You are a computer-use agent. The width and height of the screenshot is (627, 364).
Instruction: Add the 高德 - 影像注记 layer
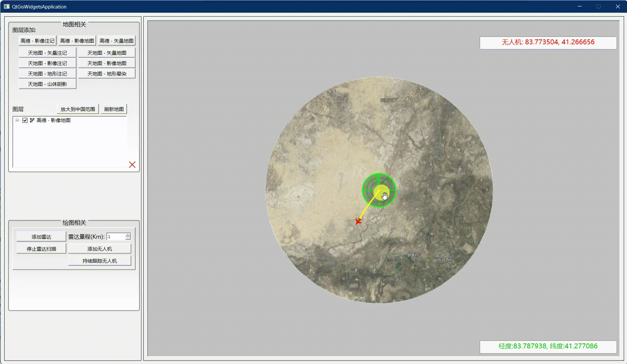[38, 41]
